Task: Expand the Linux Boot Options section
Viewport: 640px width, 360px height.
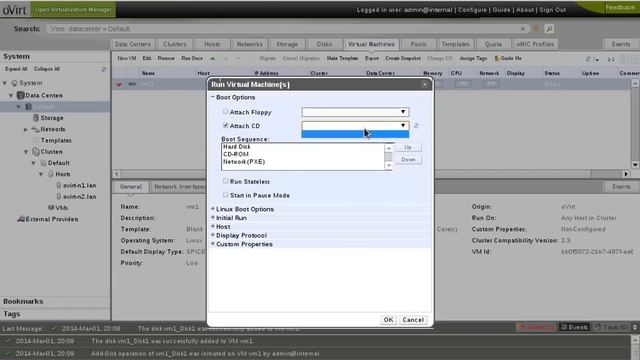Action: tap(213, 209)
